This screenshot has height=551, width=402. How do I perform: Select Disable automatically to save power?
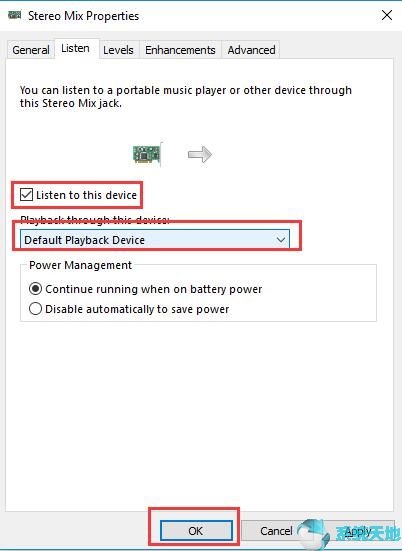tap(35, 309)
